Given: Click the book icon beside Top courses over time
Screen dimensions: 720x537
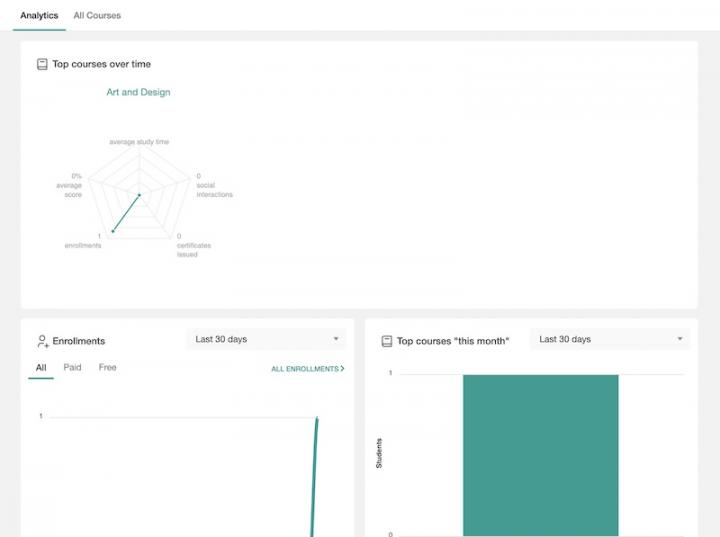Looking at the screenshot, I should point(42,64).
